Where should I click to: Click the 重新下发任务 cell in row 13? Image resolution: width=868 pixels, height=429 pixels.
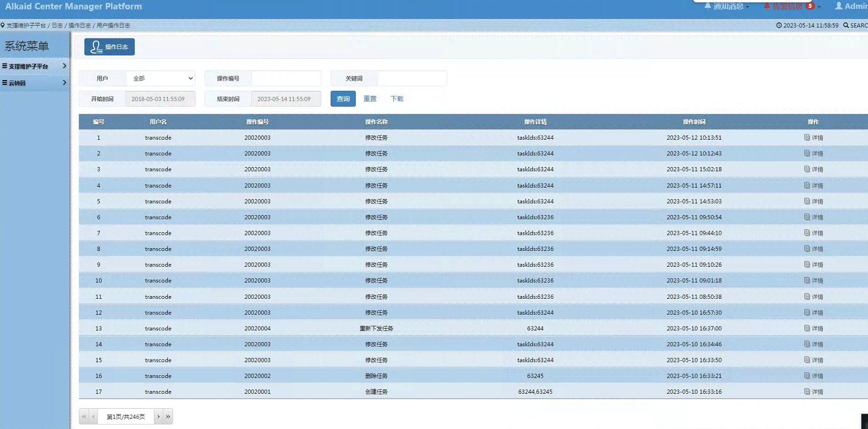coord(376,329)
